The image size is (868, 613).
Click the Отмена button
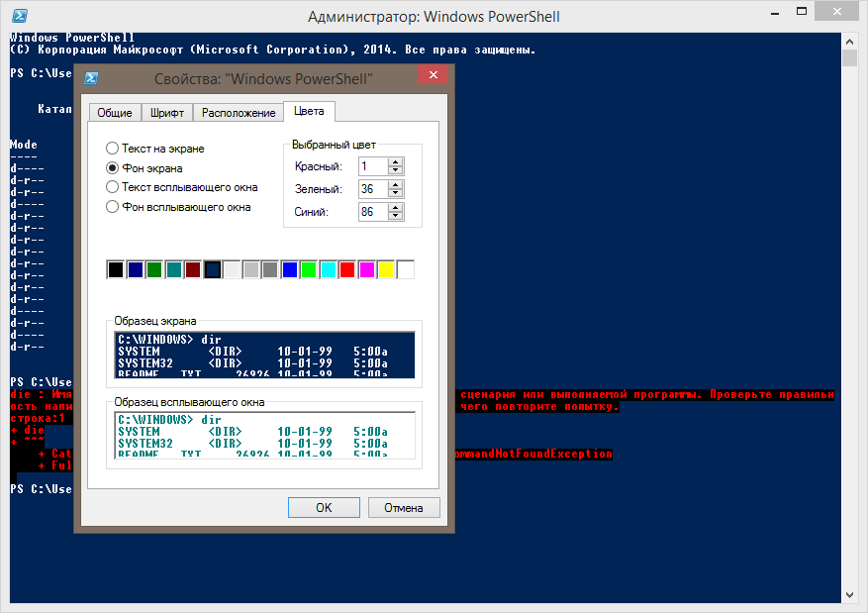[x=404, y=507]
